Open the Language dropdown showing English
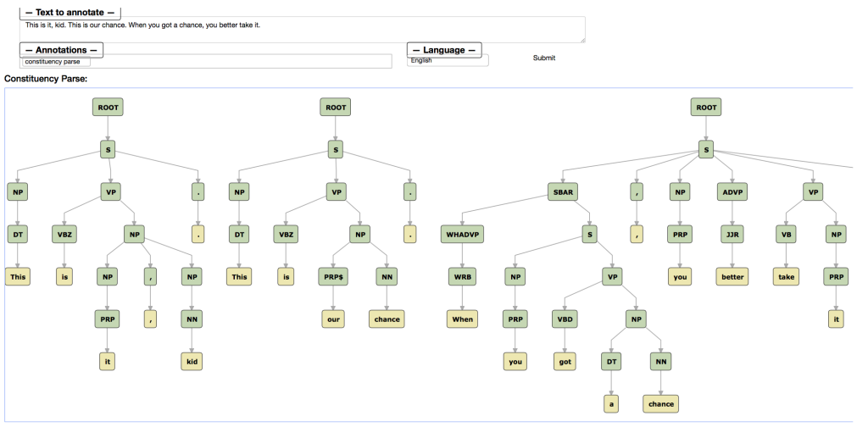 tap(448, 61)
